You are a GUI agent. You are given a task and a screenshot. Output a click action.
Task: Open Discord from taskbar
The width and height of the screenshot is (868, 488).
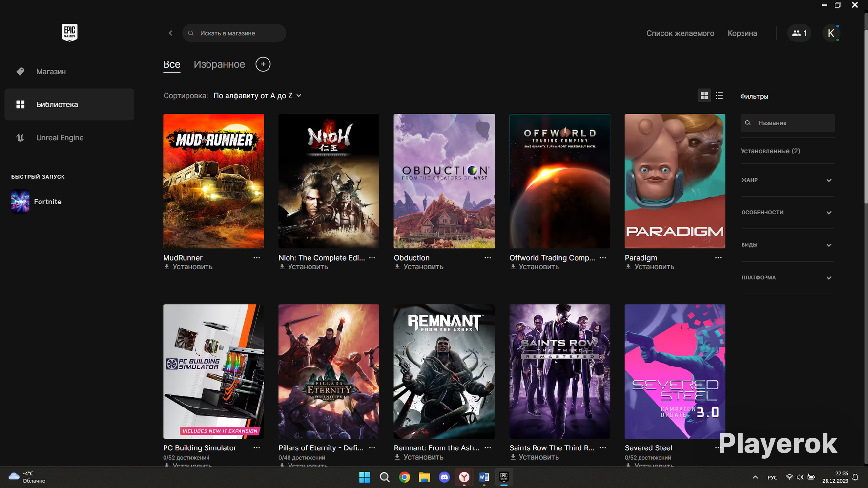click(x=444, y=477)
